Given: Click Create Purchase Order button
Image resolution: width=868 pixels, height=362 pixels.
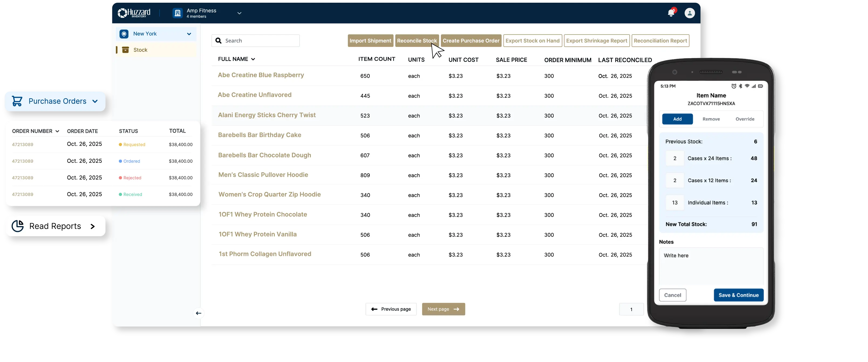Looking at the screenshot, I should click(471, 40).
